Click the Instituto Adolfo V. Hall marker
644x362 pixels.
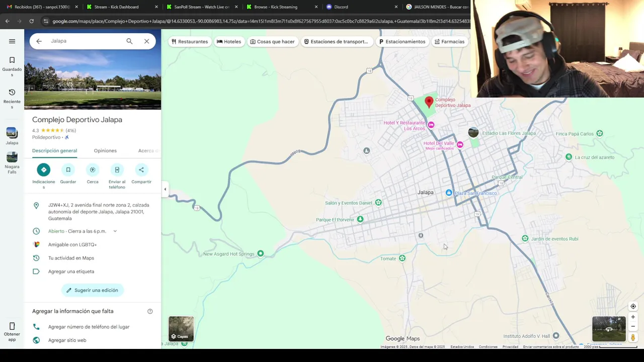(x=556, y=336)
